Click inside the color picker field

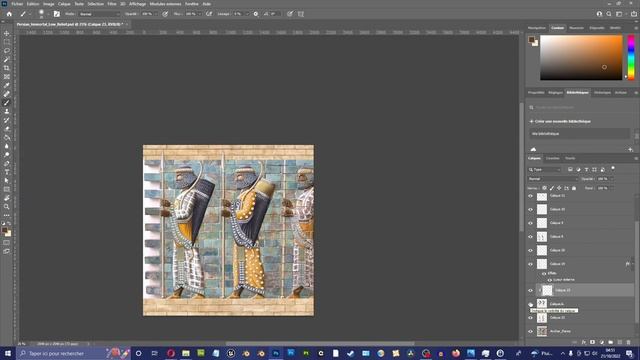(x=581, y=58)
